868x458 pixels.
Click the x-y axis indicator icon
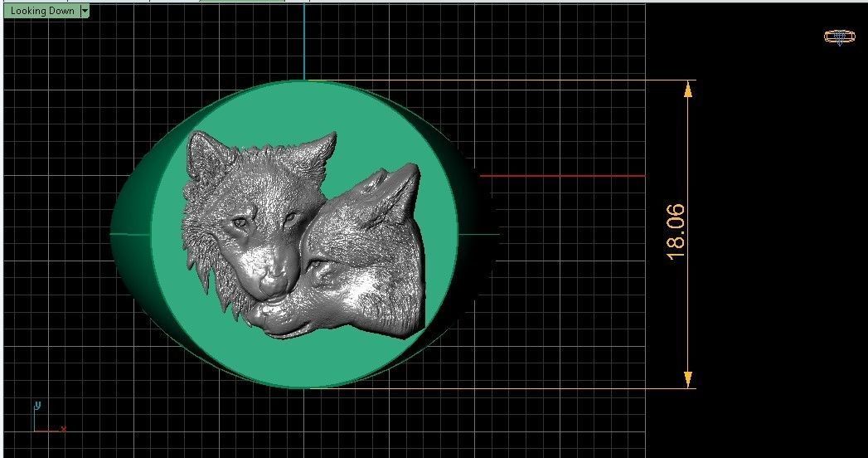[x=49, y=417]
